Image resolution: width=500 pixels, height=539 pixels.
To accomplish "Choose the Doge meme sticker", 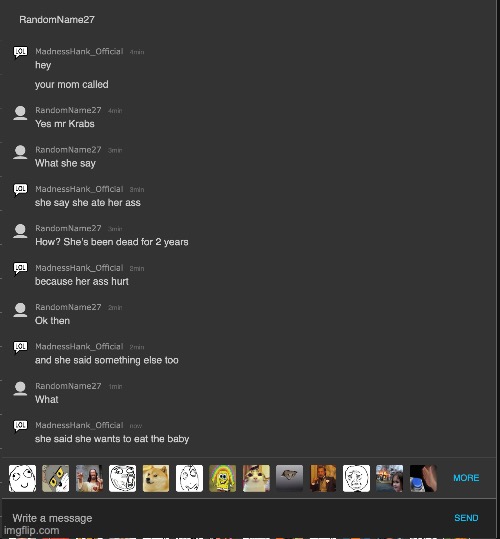I will pos(156,478).
